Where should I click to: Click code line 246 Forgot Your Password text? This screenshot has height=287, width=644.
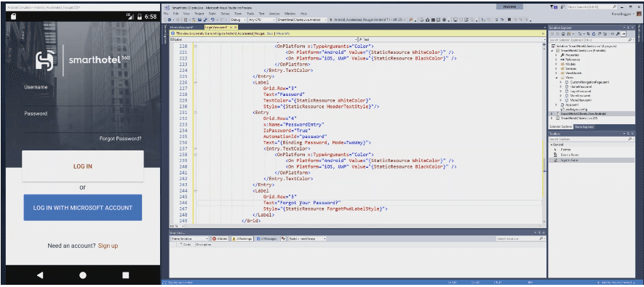point(310,203)
